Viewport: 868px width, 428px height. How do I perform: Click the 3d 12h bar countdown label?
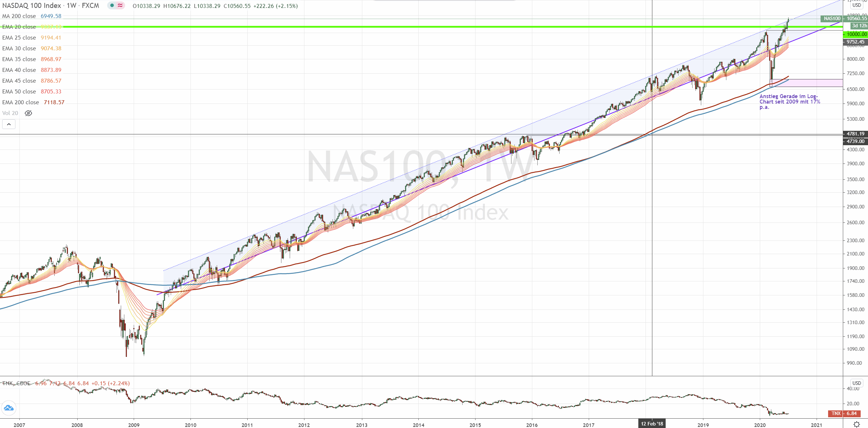coord(859,26)
